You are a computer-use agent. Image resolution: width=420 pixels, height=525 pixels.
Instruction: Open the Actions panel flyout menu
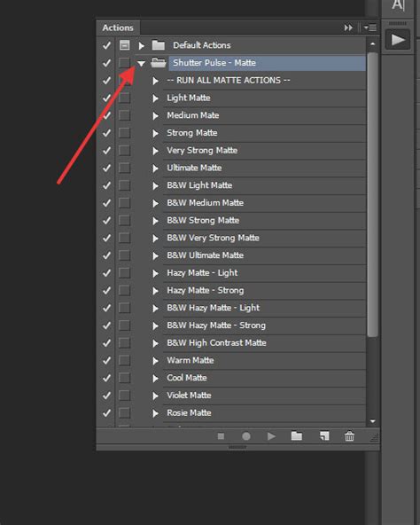point(370,27)
